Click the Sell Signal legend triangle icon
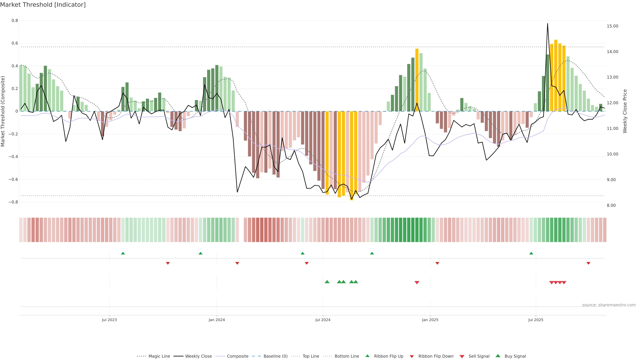This screenshot has width=644, height=362. [462, 356]
